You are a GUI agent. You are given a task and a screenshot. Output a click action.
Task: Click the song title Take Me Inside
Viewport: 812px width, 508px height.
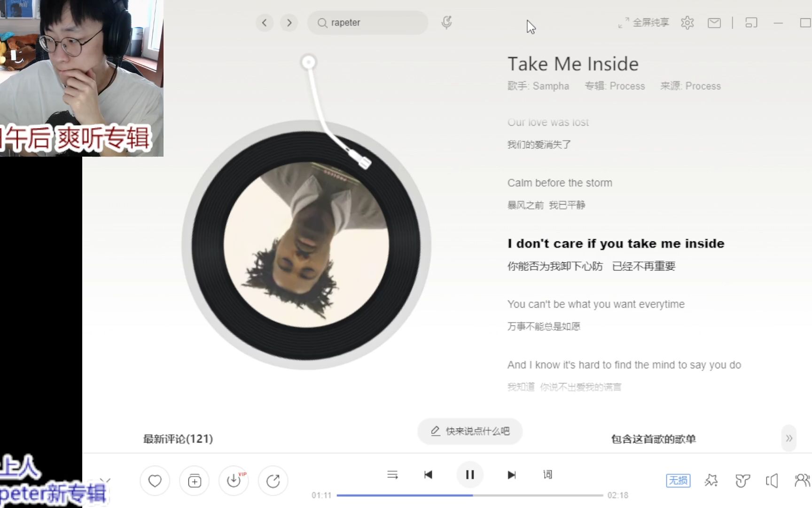tap(573, 64)
